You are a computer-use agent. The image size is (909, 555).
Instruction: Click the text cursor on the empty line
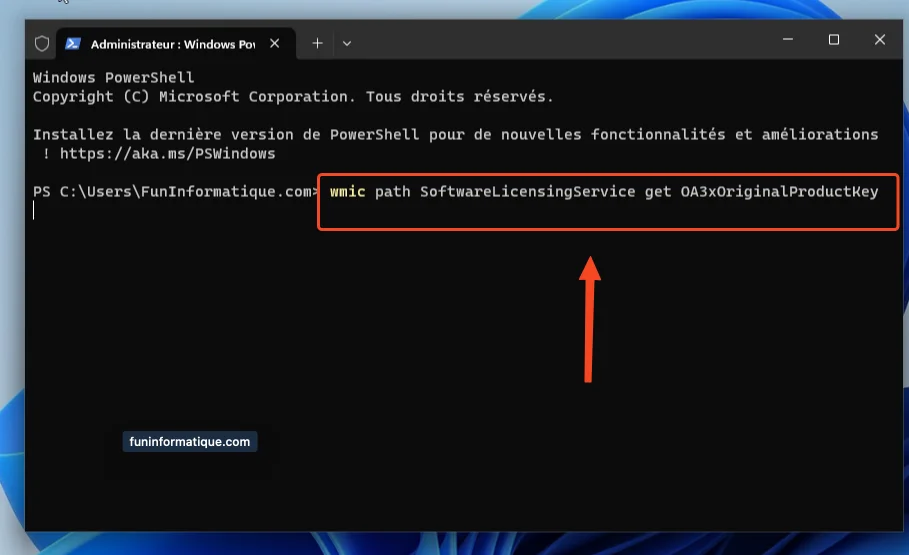coord(34,211)
